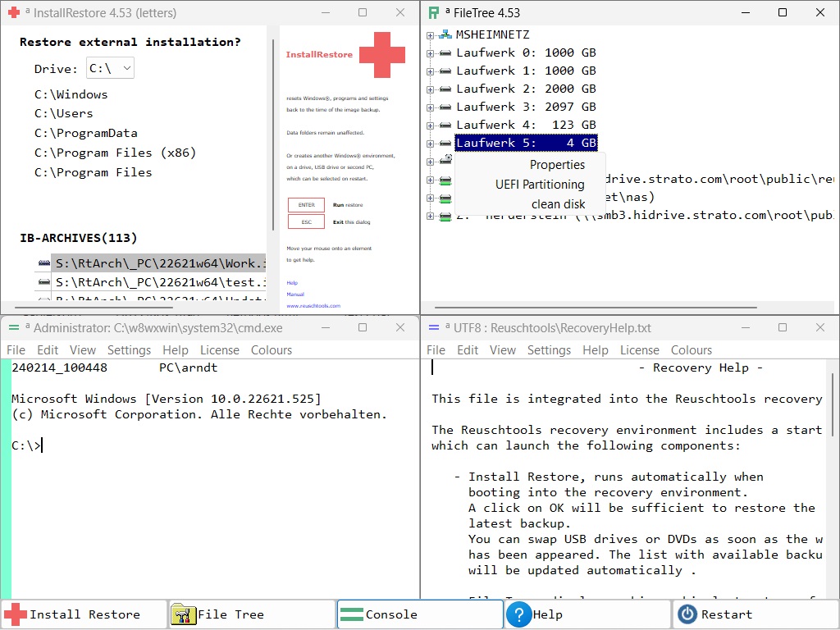Expand the Laufwerk 1 tree node
The height and width of the screenshot is (630, 840).
click(430, 72)
